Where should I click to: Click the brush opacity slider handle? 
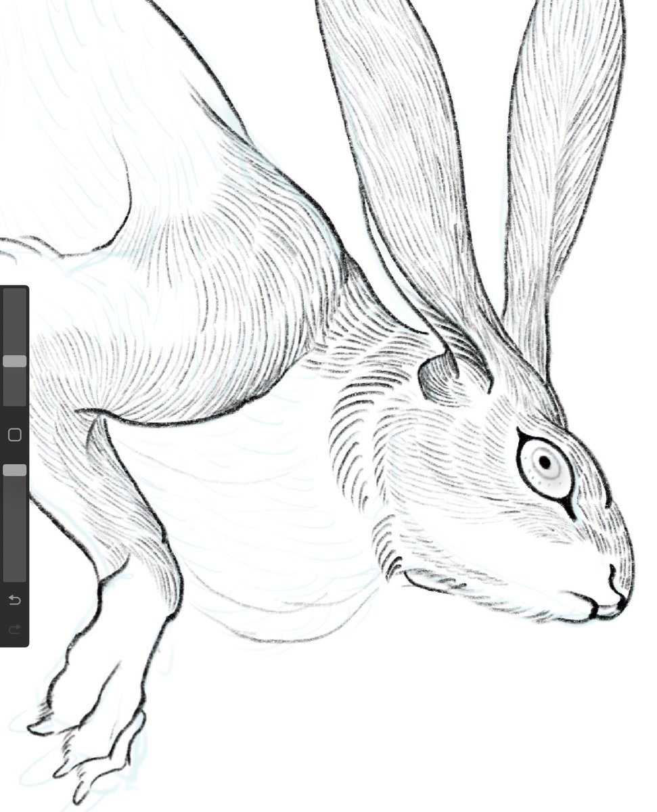(14, 470)
